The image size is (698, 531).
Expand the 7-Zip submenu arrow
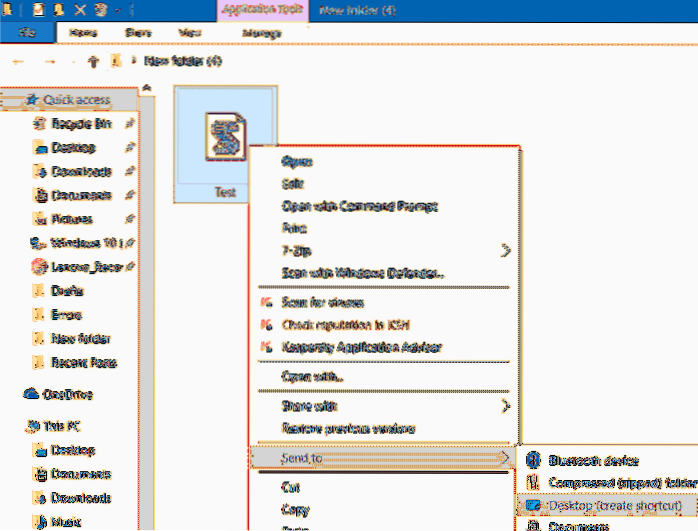click(x=505, y=251)
